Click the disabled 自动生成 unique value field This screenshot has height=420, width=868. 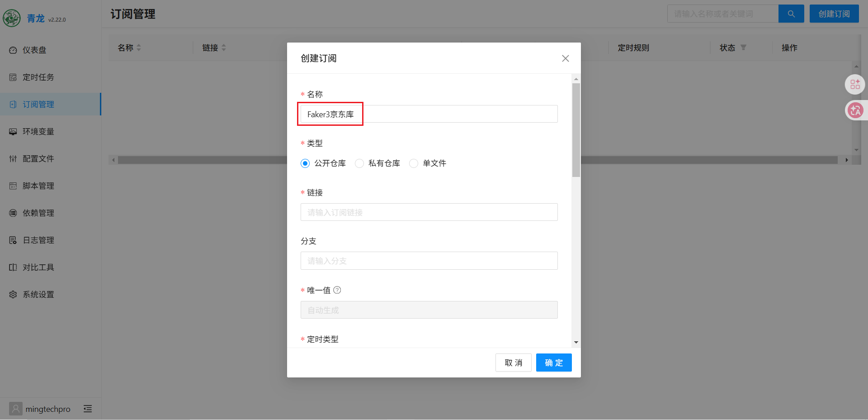coord(429,310)
